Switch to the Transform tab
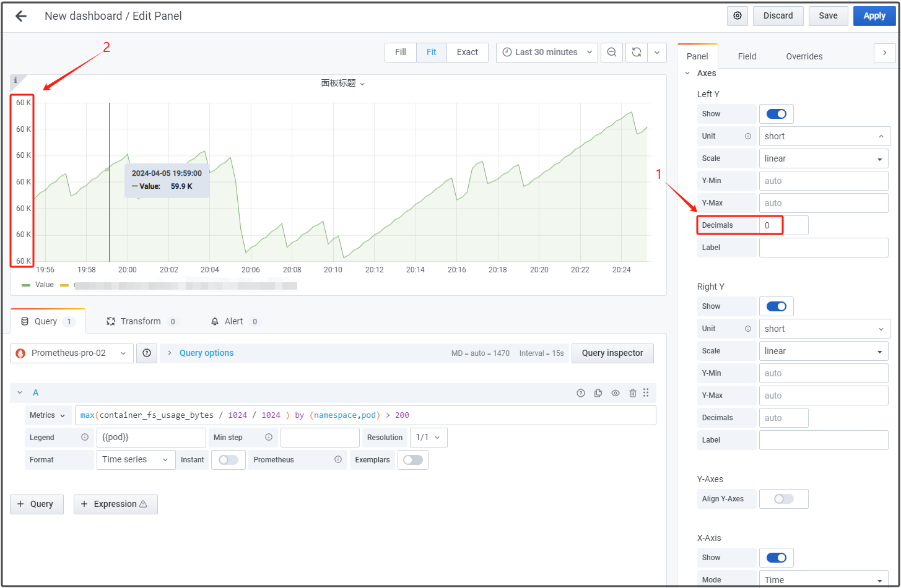The image size is (901, 588). tap(141, 322)
